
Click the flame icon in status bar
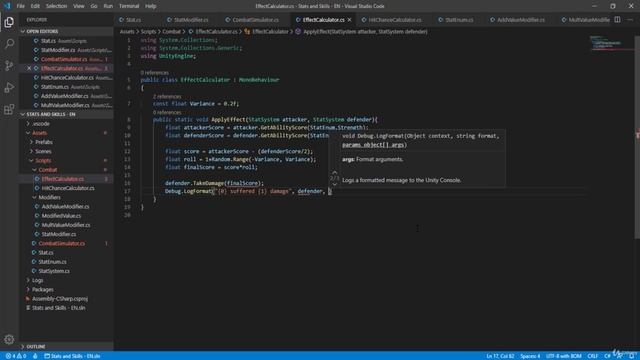click(x=35, y=356)
